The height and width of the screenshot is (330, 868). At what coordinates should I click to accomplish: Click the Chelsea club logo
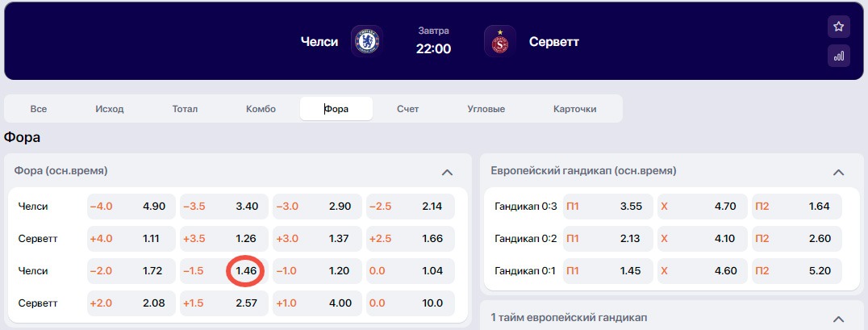[x=365, y=41]
